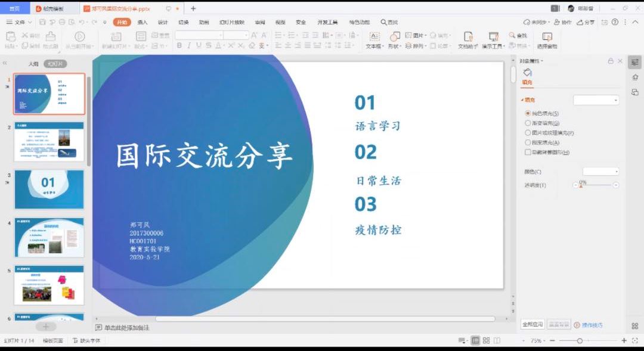Image resolution: width=644 pixels, height=351 pixels.
Task: Click the Apply to All (全部应用) button
Action: 532,325
